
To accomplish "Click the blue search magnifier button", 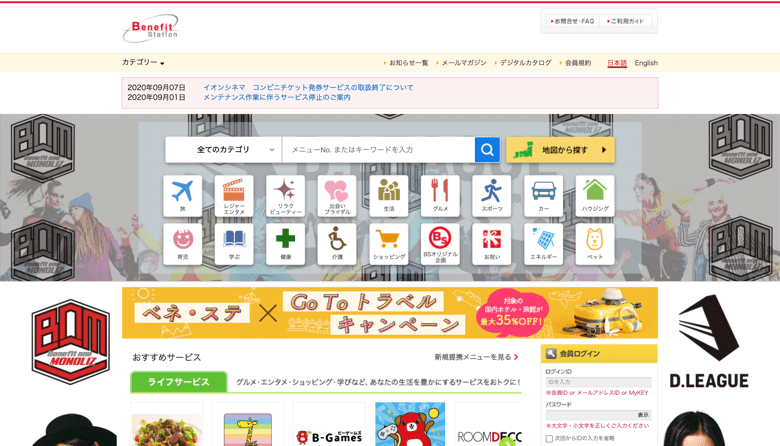I will (487, 150).
